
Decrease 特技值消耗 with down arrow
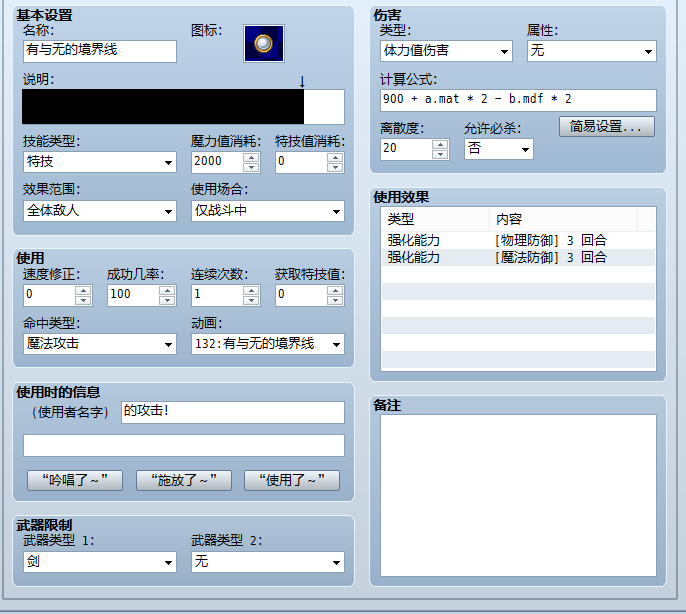[x=335, y=167]
